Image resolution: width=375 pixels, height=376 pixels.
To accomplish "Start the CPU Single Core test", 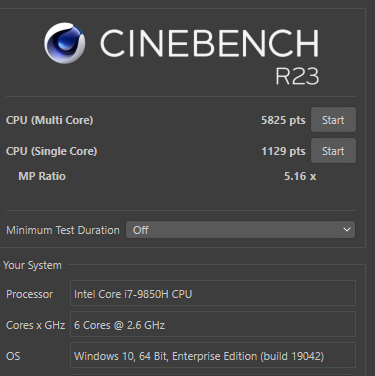I will 333,151.
